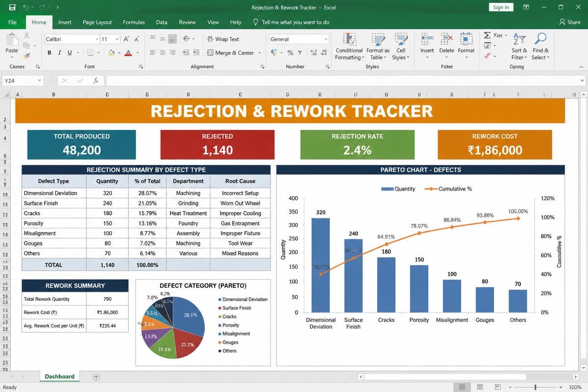The width and height of the screenshot is (588, 392).
Task: Open Find & Select magnifier menu
Action: coord(541,47)
